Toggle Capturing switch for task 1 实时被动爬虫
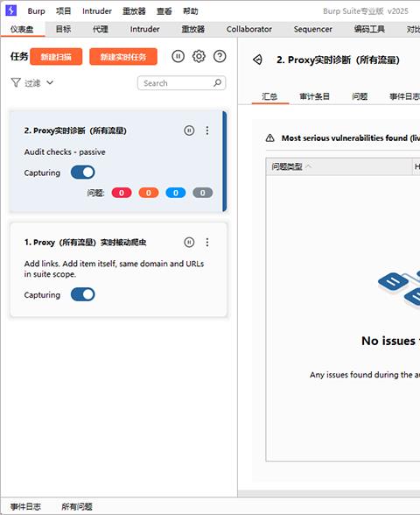The height and width of the screenshot is (515, 420). [82, 294]
